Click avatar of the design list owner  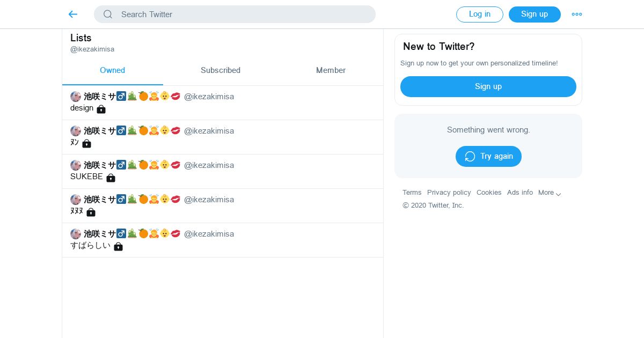[76, 97]
